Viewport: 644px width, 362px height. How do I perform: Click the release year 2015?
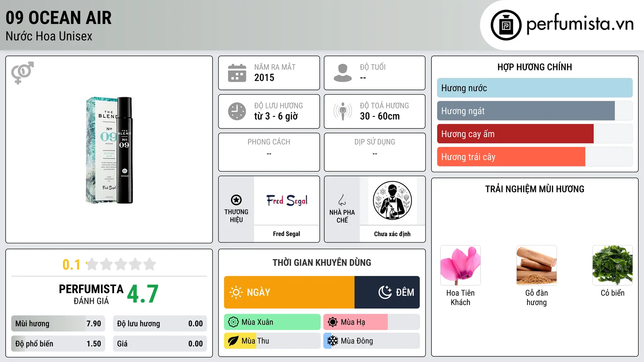[x=264, y=78]
